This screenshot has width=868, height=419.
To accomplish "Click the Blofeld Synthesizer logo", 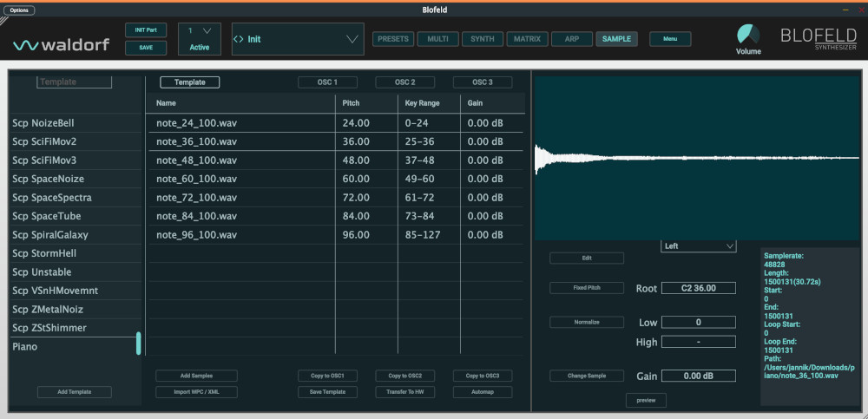I will [818, 39].
